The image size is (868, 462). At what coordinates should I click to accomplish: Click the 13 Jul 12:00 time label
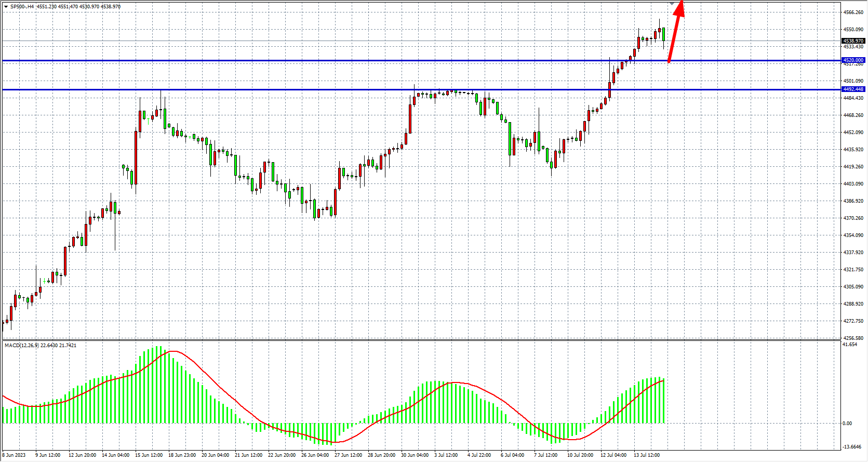click(646, 455)
